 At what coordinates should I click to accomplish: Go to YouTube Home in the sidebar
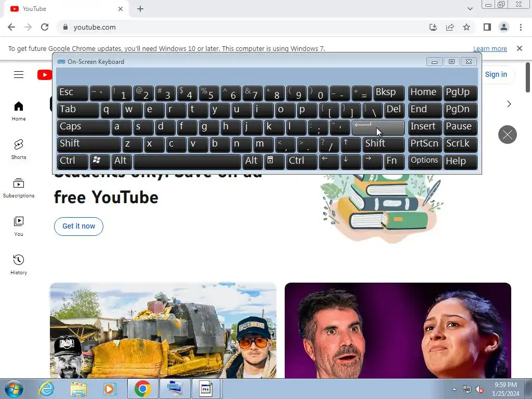click(19, 111)
